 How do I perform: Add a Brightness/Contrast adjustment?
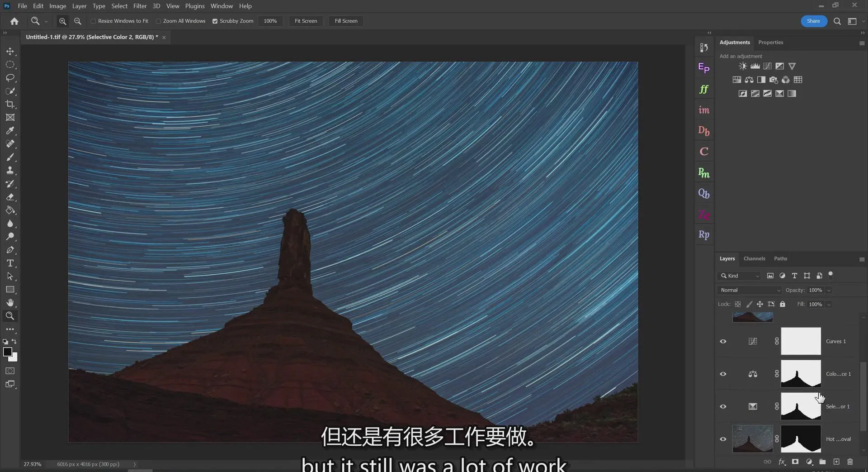pos(743,66)
